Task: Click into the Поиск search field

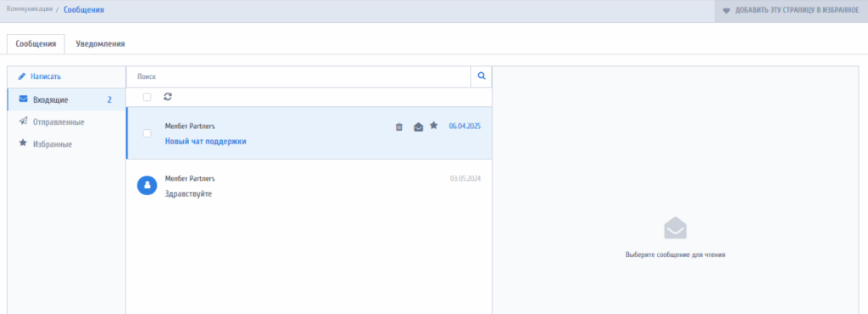Action: [x=298, y=76]
